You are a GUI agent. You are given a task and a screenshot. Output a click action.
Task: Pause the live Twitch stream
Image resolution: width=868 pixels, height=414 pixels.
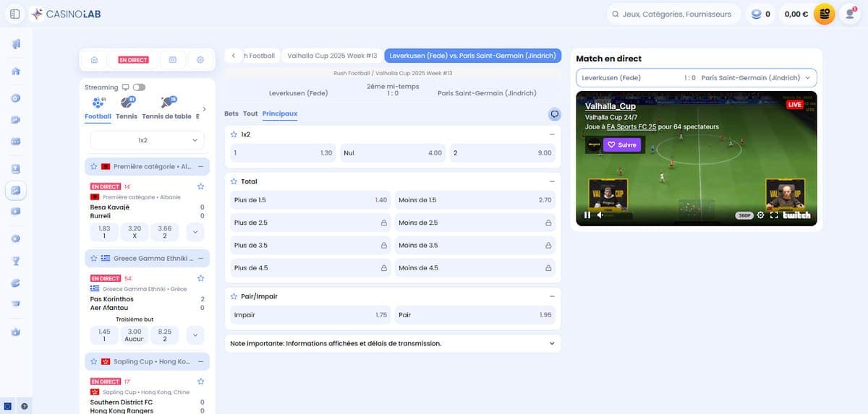587,215
